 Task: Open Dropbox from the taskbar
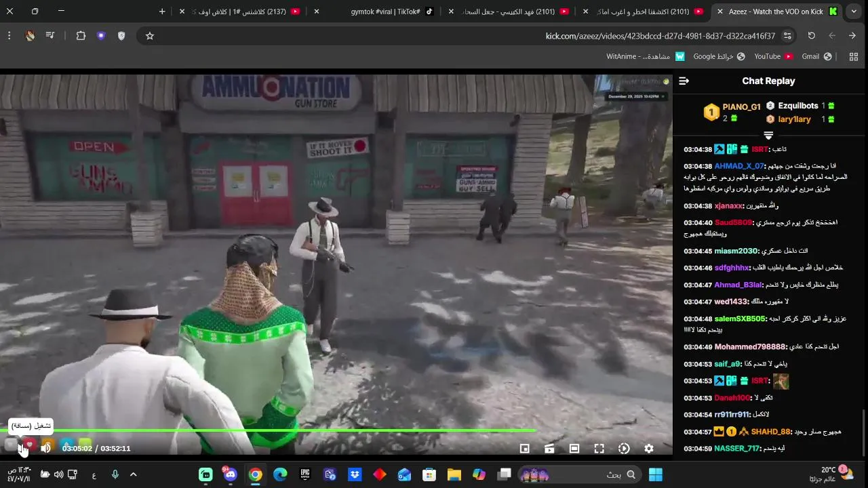pyautogui.click(x=355, y=474)
